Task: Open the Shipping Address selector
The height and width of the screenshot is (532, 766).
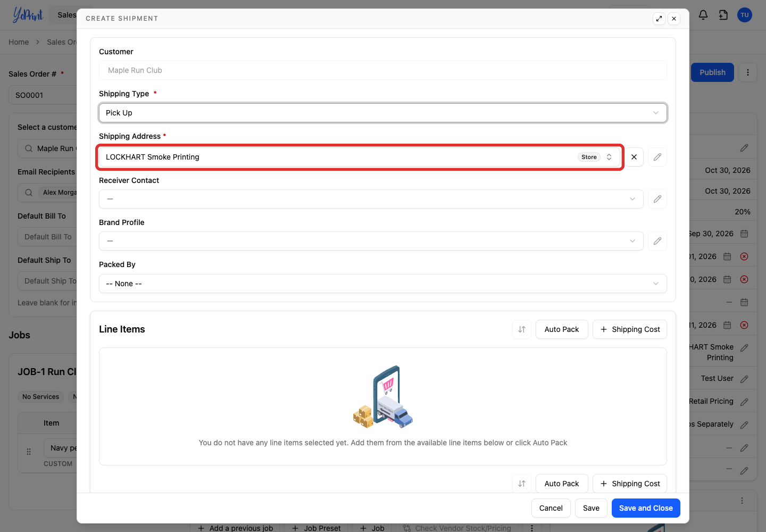Action: click(360, 157)
